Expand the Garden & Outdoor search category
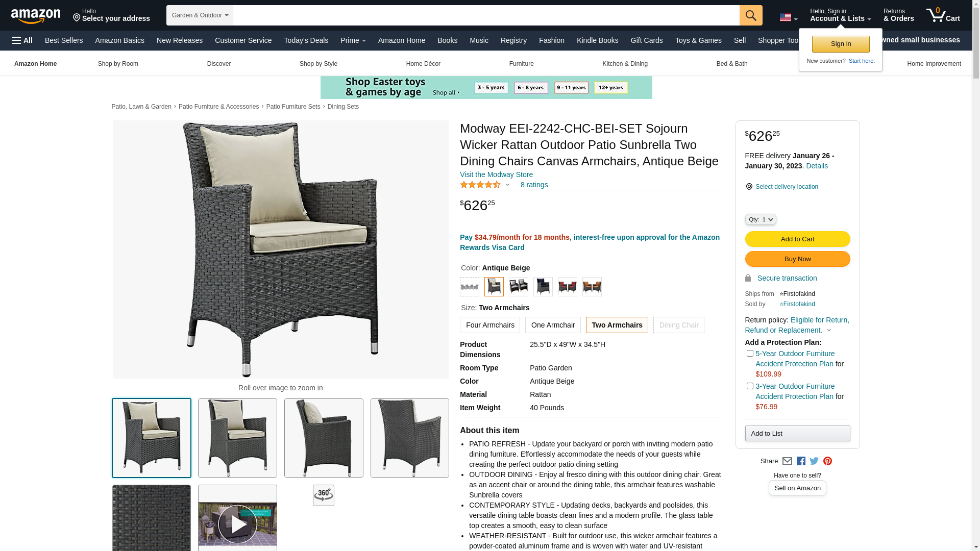 (x=200, y=15)
